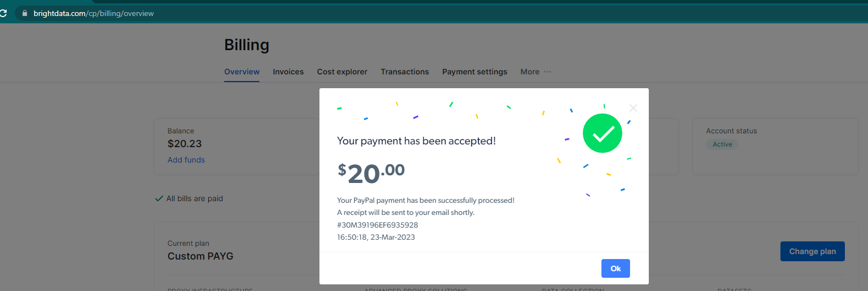Focus the brightdata.com address bar URL
This screenshot has width=868, height=291.
[94, 13]
